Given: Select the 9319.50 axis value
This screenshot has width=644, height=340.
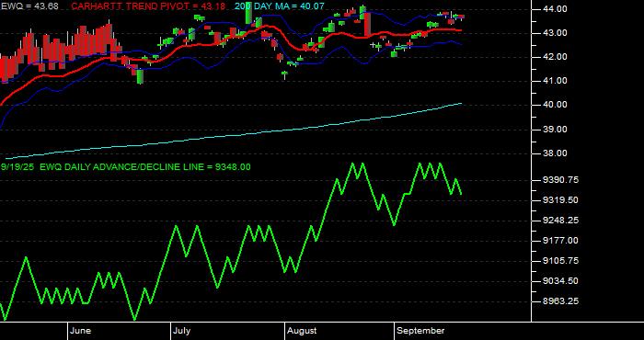Looking at the screenshot, I should pos(559,200).
